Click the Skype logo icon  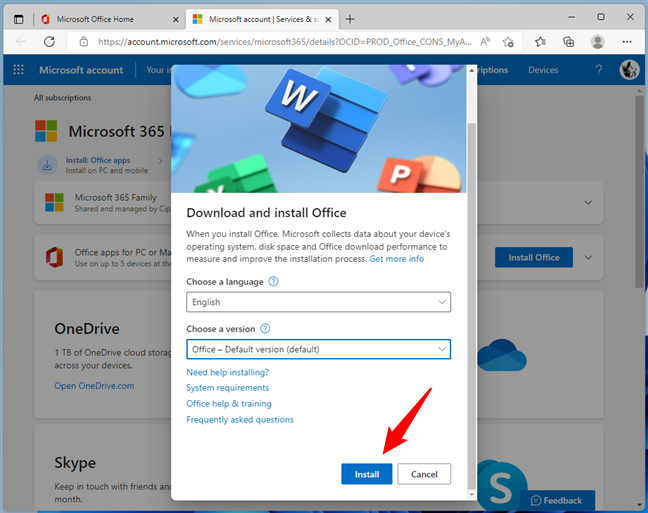coord(500,486)
